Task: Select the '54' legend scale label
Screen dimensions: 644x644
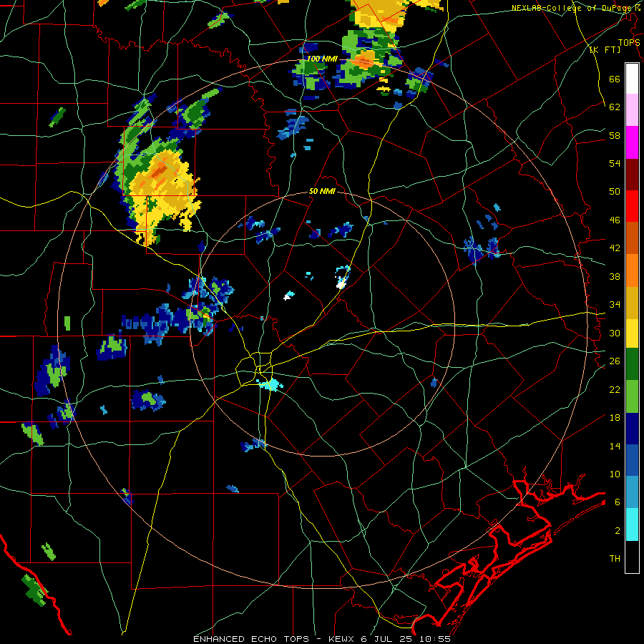Action: [x=615, y=163]
